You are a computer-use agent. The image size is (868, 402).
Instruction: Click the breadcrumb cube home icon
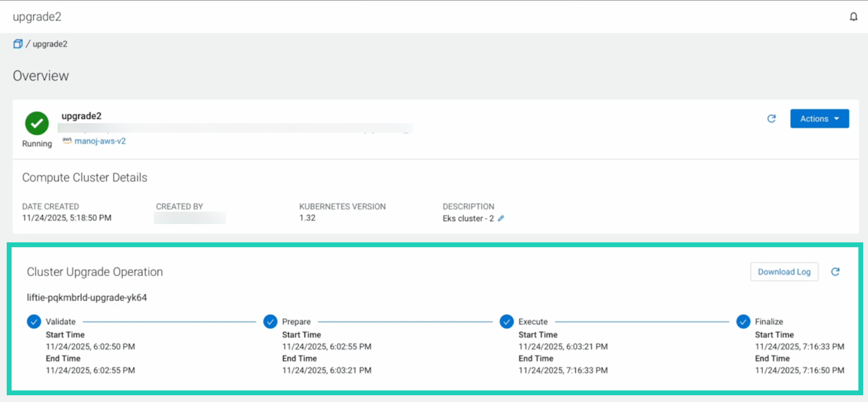pyautogui.click(x=18, y=44)
